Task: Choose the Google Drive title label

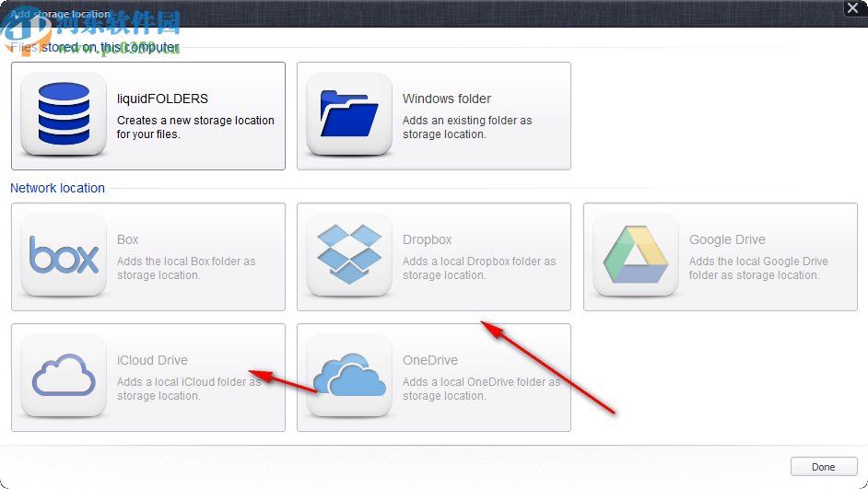Action: point(727,239)
